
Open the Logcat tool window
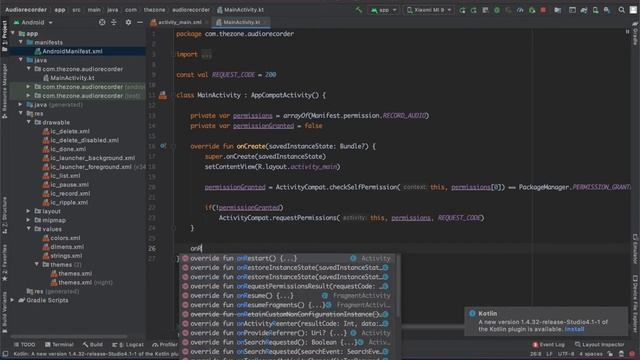(x=128, y=345)
